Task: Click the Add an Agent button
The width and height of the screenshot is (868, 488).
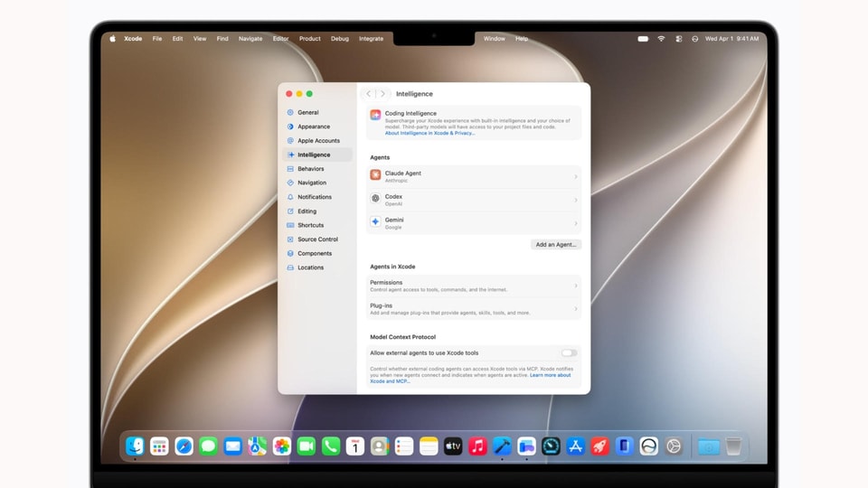Action: [x=556, y=245]
